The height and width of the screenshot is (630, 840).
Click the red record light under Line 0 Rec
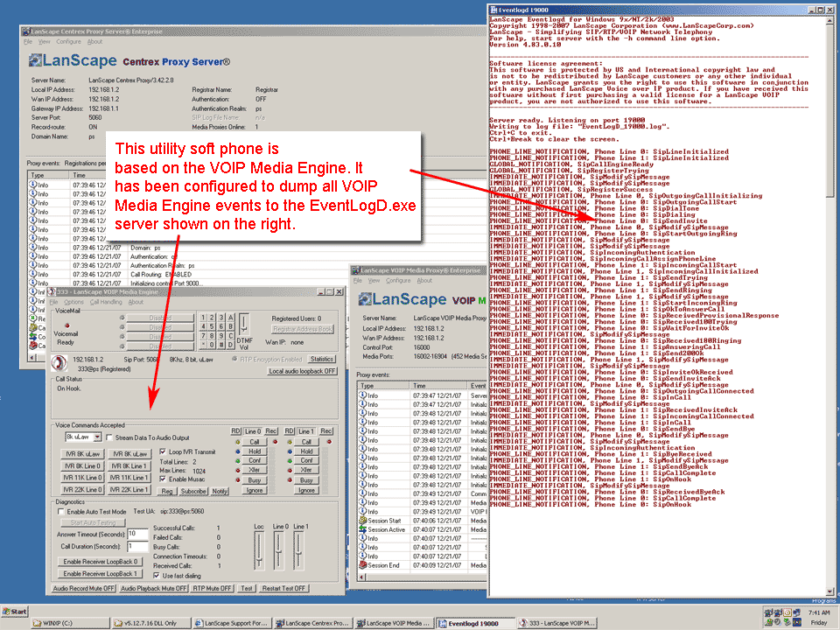point(276,442)
